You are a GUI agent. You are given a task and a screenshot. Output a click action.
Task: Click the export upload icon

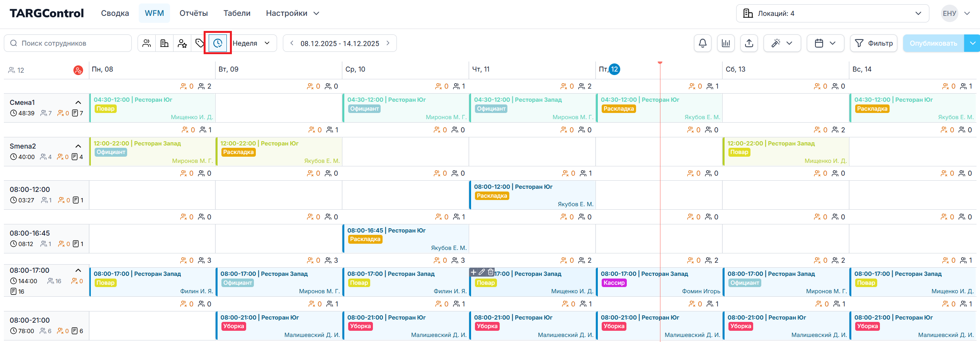coord(749,43)
